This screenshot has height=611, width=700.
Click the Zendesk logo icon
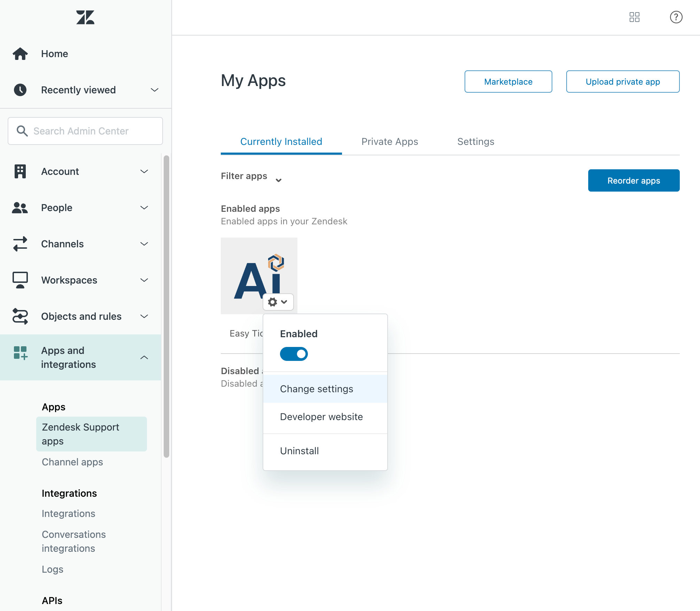point(85,17)
